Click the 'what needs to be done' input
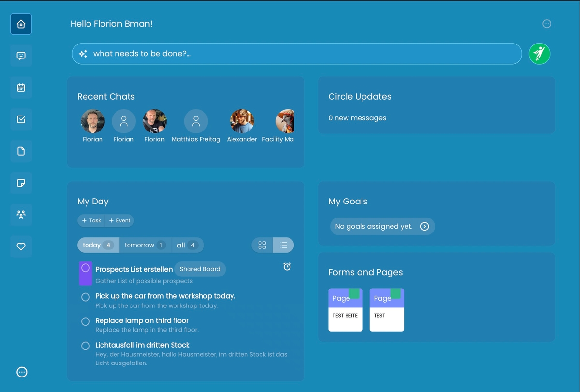Screen dimensions: 580x392 [x=297, y=54]
